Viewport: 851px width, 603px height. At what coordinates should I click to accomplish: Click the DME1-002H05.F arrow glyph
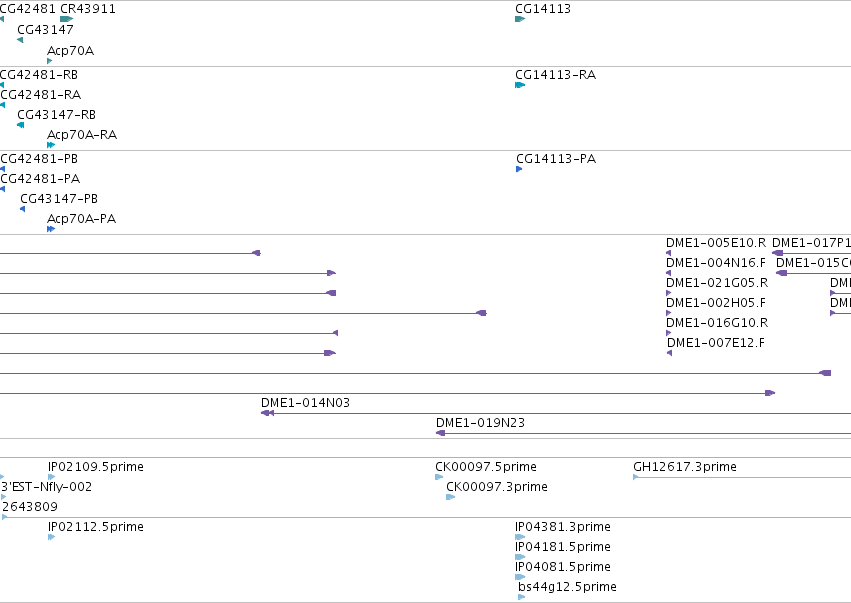click(x=669, y=313)
